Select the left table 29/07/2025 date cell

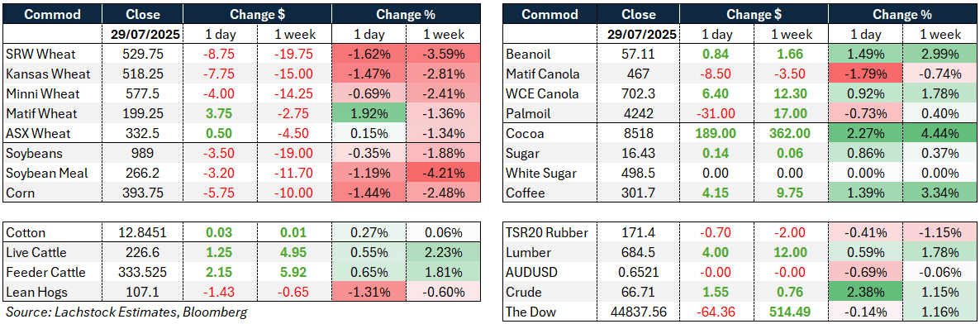[142, 35]
